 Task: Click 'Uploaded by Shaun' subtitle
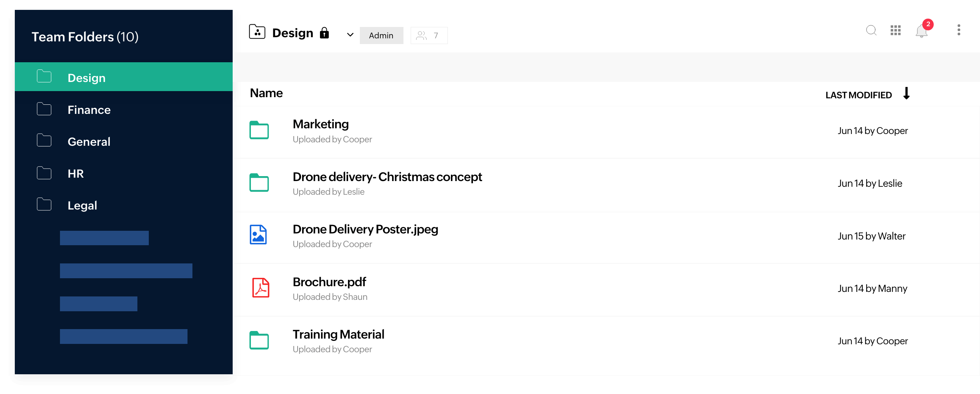[330, 297]
